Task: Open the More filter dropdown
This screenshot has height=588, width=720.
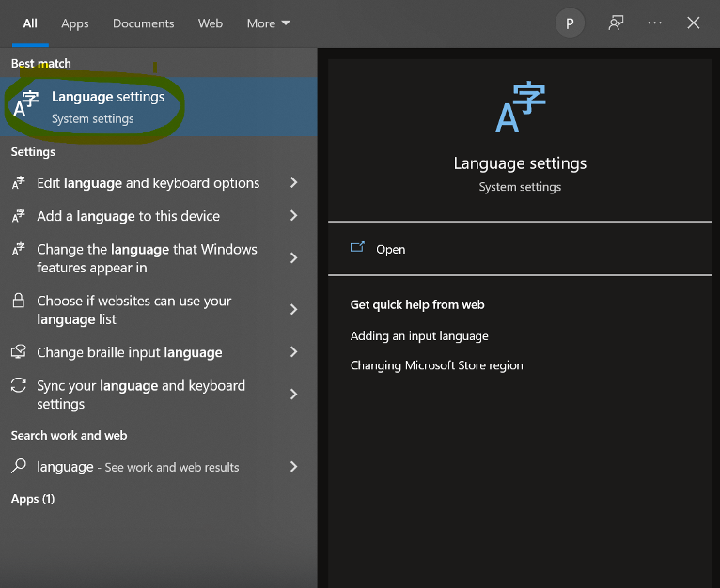Action: [x=268, y=23]
